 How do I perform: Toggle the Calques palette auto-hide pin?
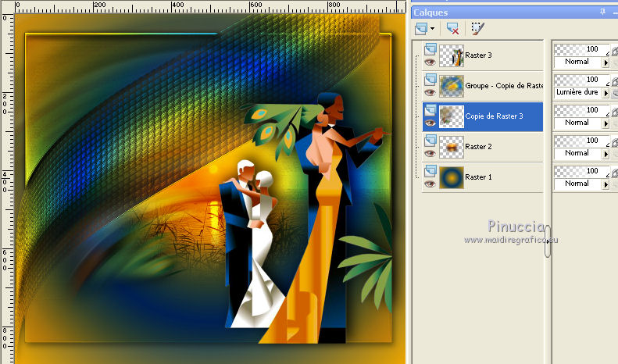click(x=602, y=12)
